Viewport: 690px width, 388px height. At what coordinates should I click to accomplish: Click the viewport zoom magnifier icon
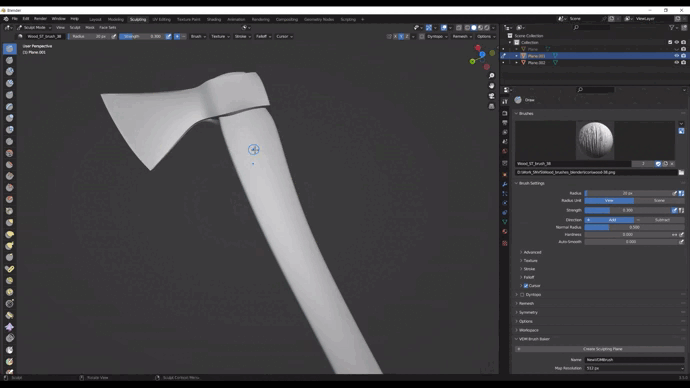tap(492, 76)
